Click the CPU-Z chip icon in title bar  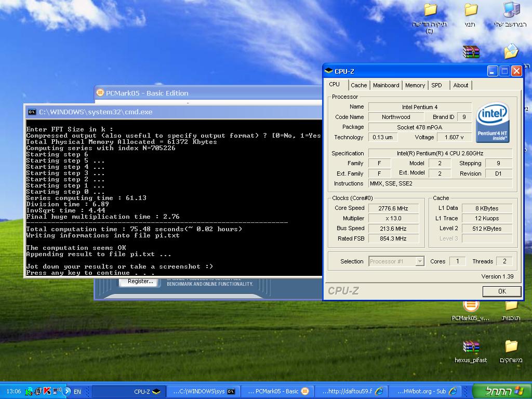[x=328, y=71]
